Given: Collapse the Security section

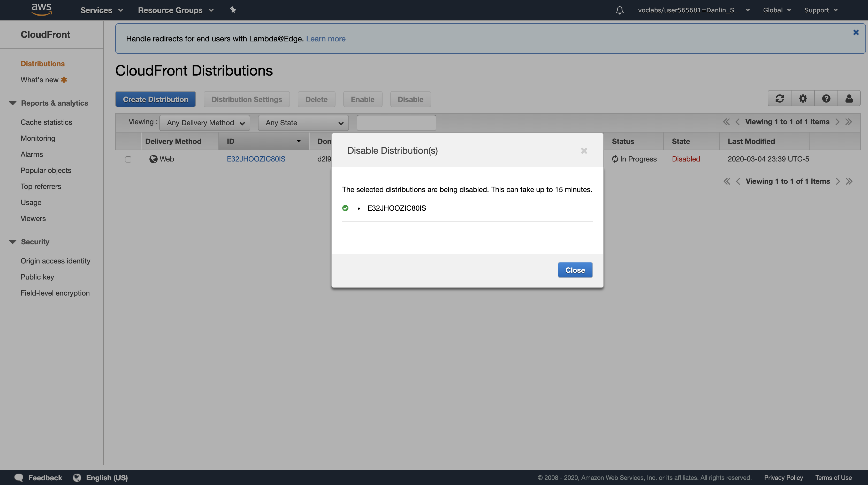Looking at the screenshot, I should (x=13, y=242).
